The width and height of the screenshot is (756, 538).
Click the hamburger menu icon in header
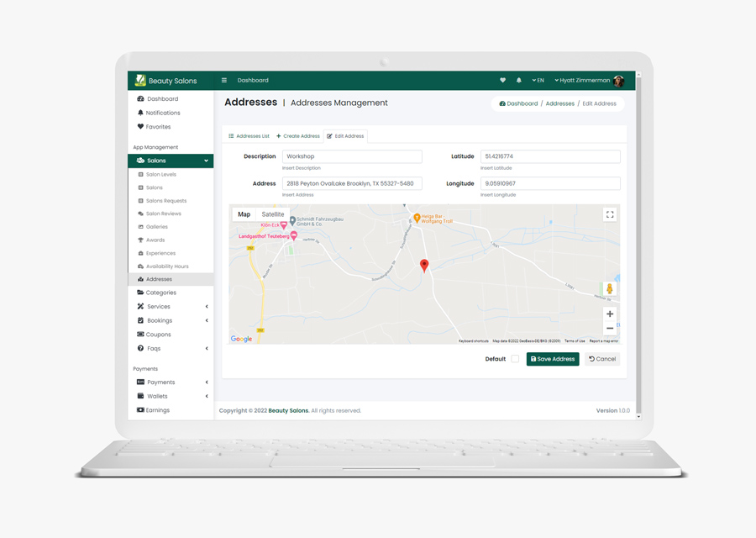224,81
